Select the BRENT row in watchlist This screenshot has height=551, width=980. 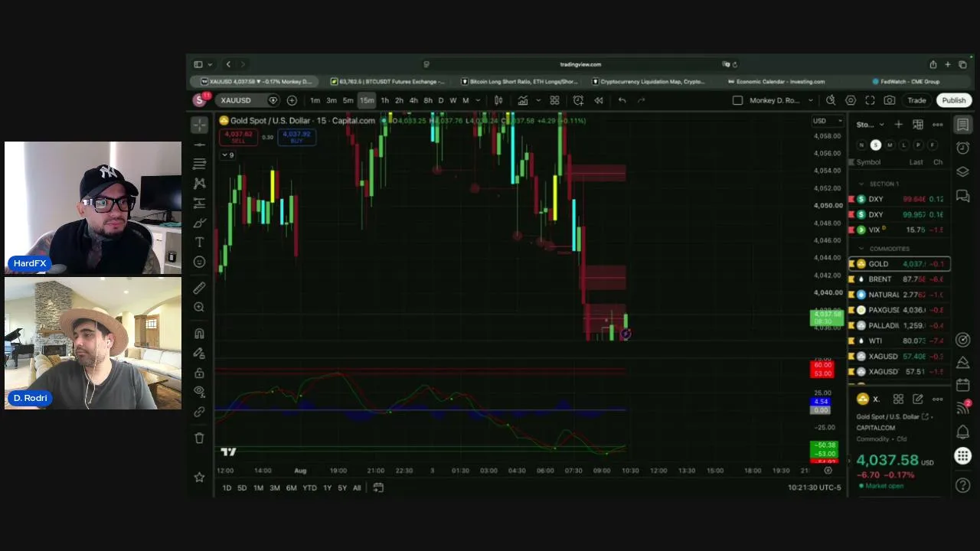pyautogui.click(x=900, y=279)
